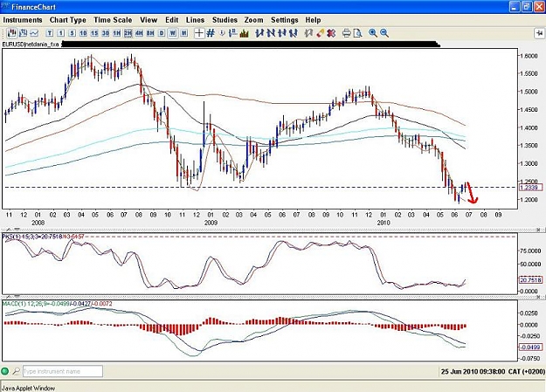Switch to the 15-minute time scale
Image resolution: width=546 pixels, height=392 pixels.
(x=94, y=33)
